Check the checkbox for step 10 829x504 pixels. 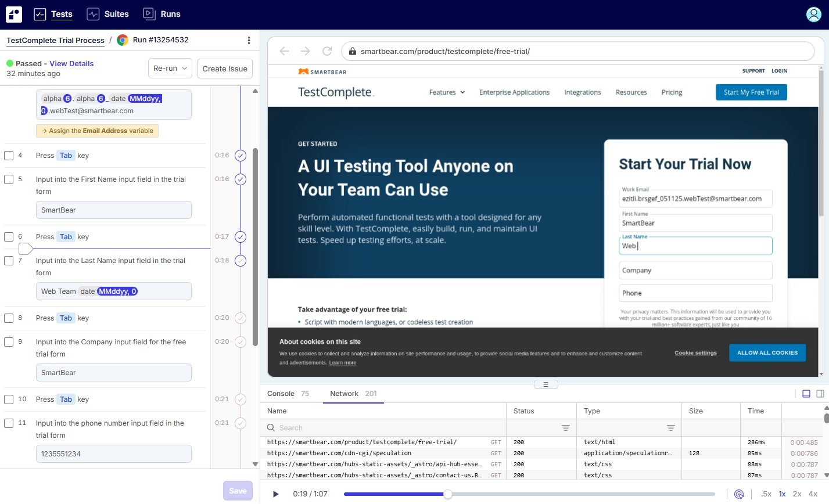(x=9, y=399)
